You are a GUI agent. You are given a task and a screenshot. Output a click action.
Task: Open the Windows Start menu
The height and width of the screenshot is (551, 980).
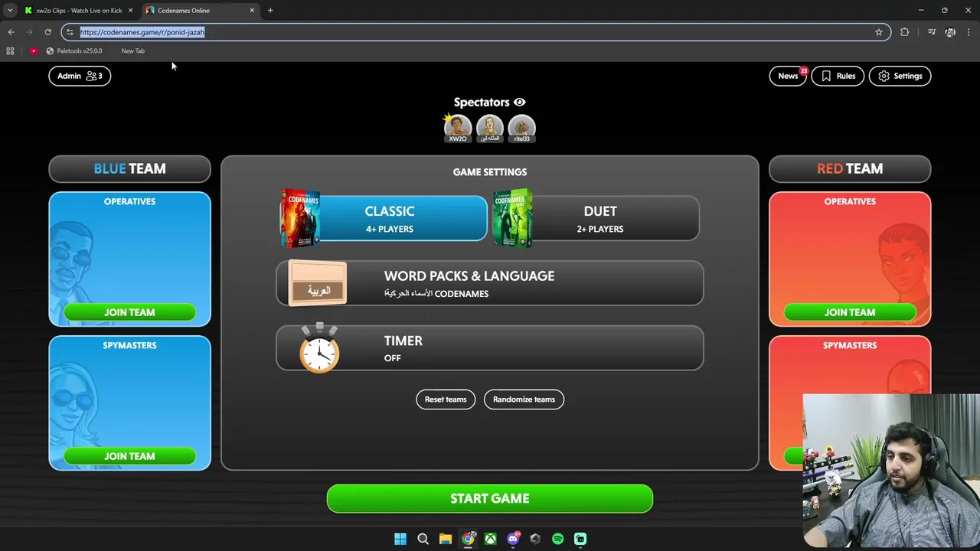400,539
